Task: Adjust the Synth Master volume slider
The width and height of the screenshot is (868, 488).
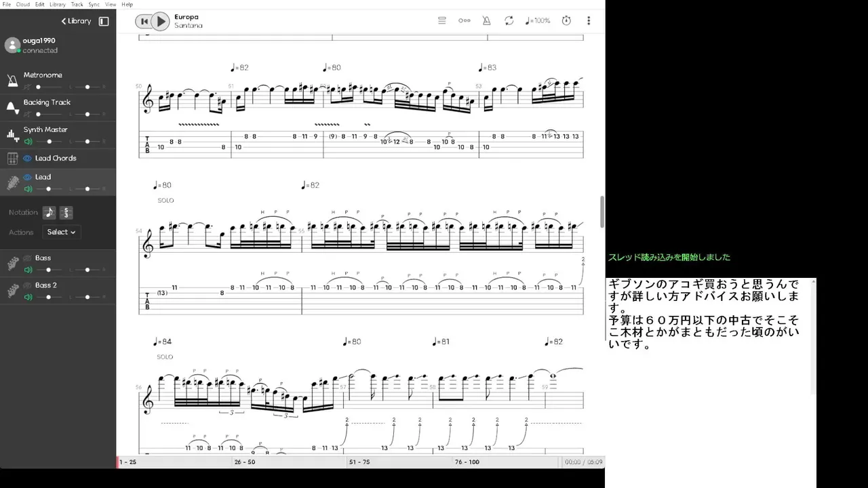Action: coord(49,142)
